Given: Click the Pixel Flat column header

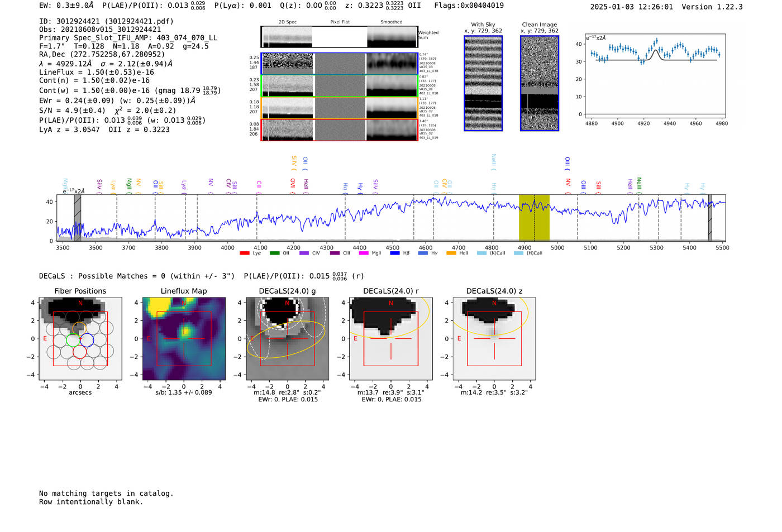Looking at the screenshot, I should [340, 22].
